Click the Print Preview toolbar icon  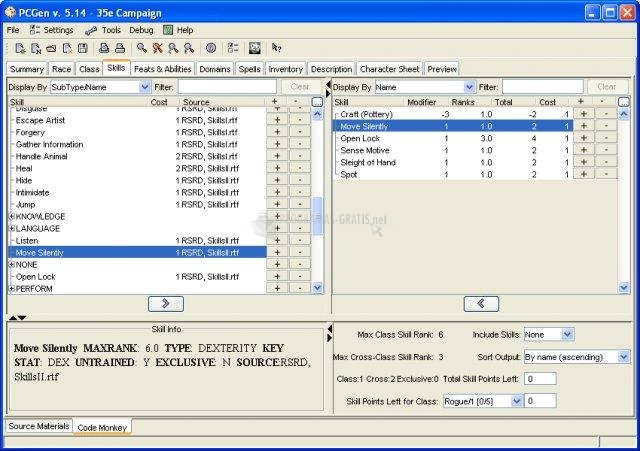[x=104, y=48]
